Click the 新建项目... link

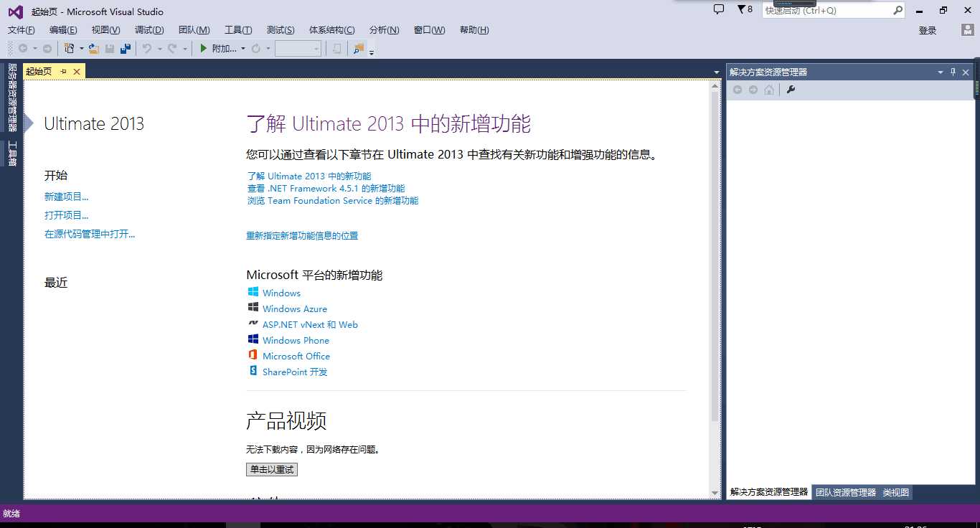(67, 197)
